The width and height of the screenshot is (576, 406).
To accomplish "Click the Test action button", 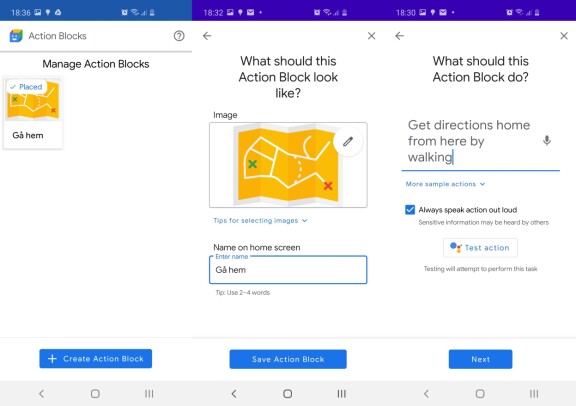I will pyautogui.click(x=480, y=248).
